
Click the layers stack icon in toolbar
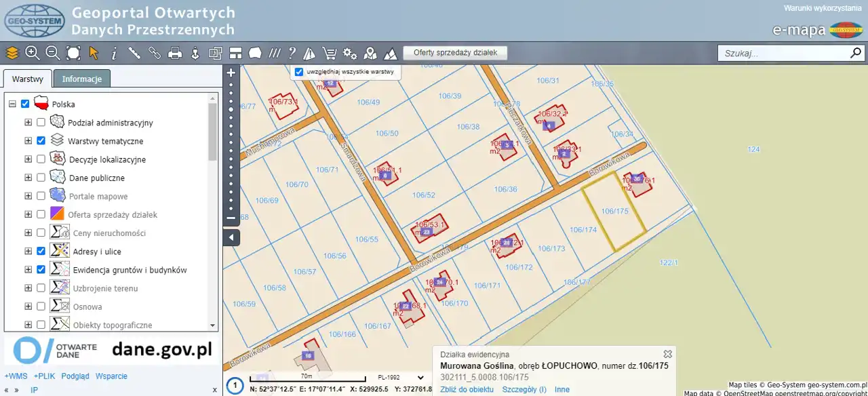click(x=12, y=53)
